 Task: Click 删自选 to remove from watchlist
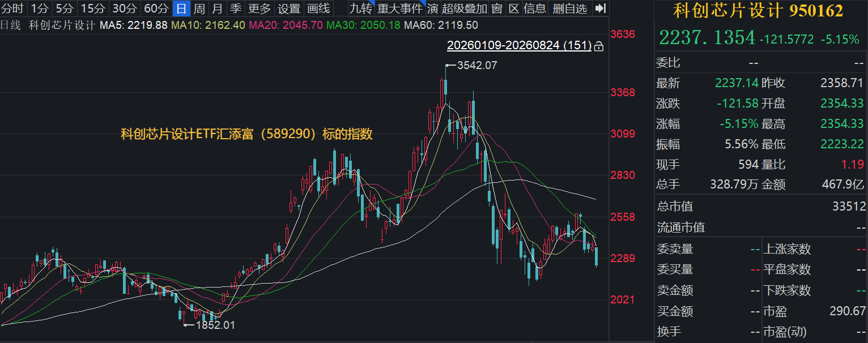pos(571,8)
